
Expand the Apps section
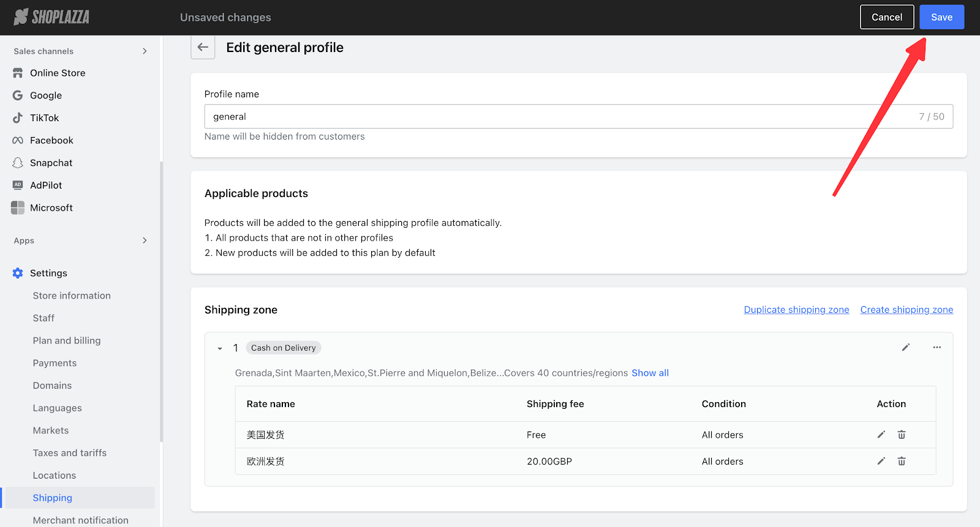(145, 241)
